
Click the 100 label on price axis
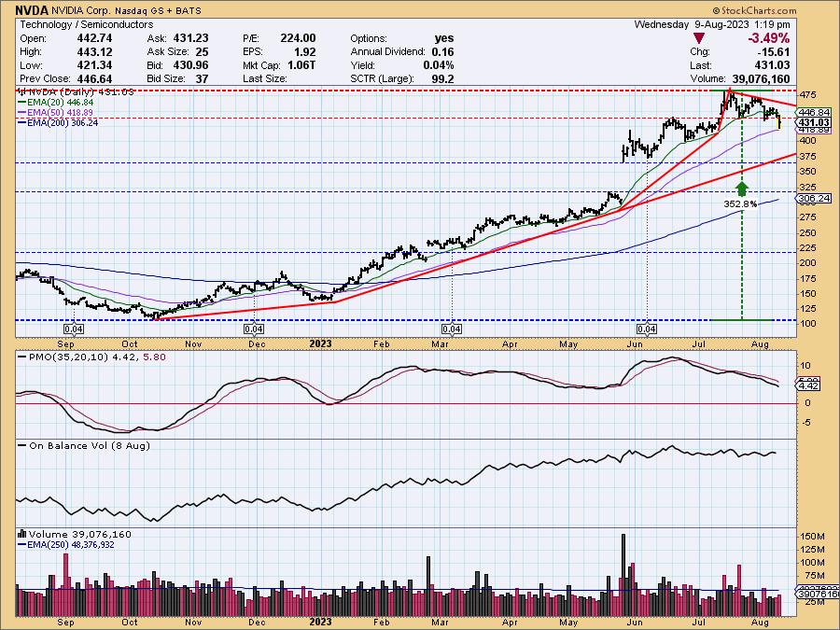808,324
